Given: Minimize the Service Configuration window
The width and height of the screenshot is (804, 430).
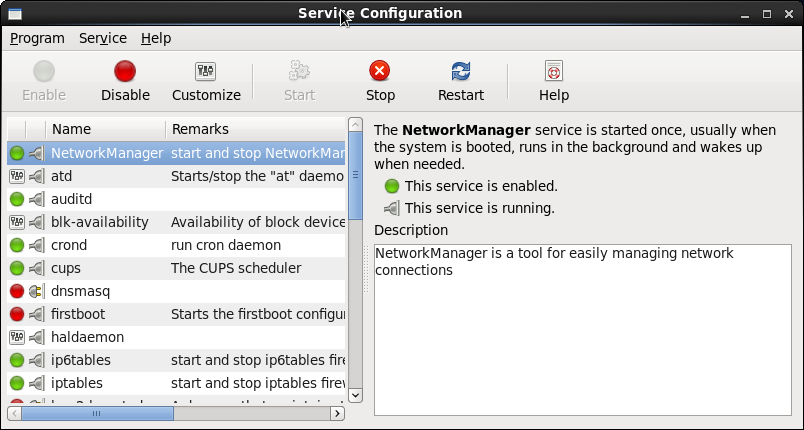Looking at the screenshot, I should point(745,14).
